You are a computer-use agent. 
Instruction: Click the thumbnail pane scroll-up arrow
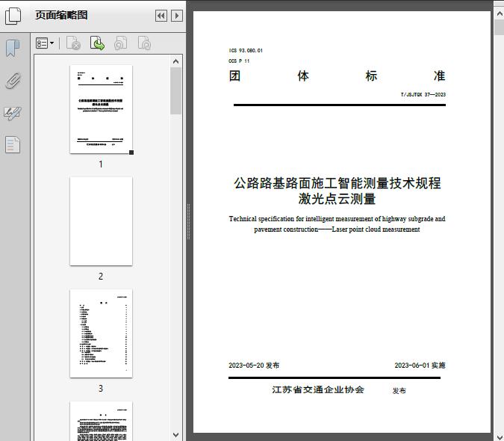pos(175,61)
